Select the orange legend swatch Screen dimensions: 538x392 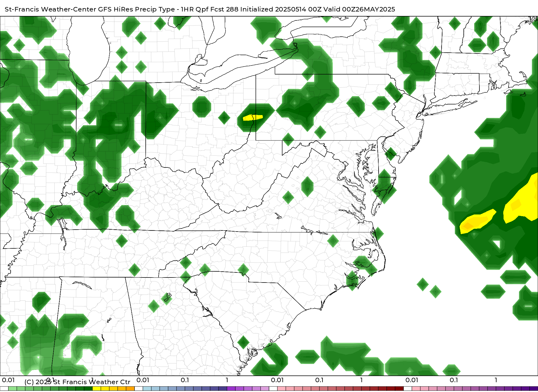point(130,388)
